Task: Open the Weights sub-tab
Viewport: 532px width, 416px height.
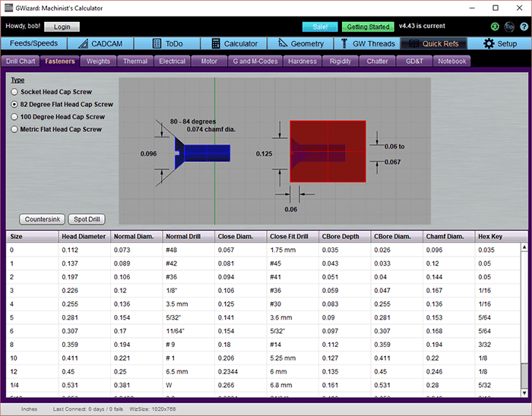Action: [98, 61]
